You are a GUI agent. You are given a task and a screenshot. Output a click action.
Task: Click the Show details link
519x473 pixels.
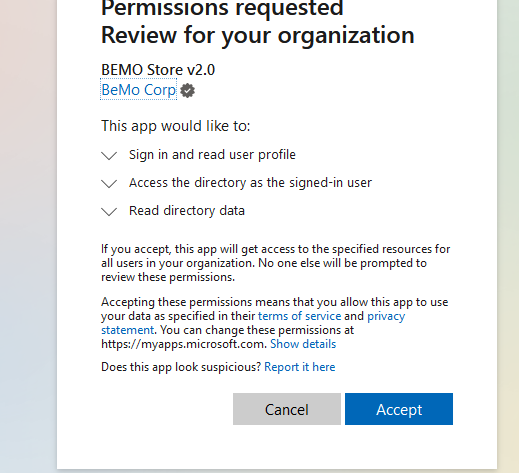click(303, 344)
